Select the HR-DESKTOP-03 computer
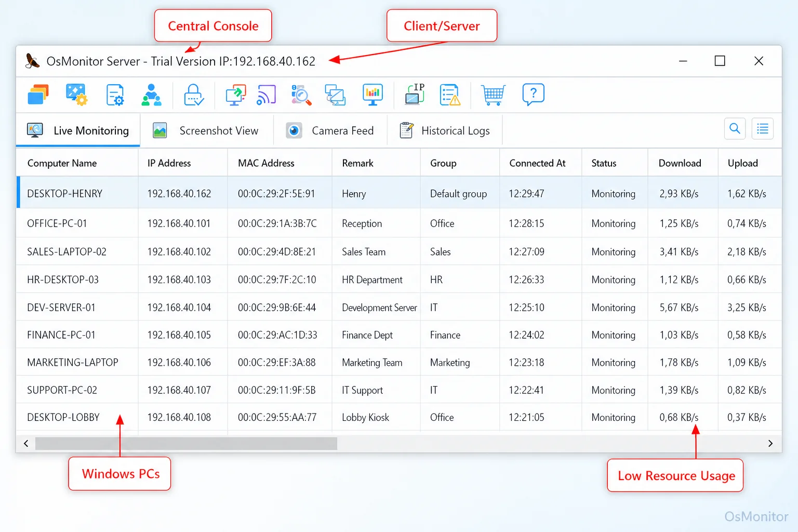Viewport: 798px width, 532px height. click(63, 280)
